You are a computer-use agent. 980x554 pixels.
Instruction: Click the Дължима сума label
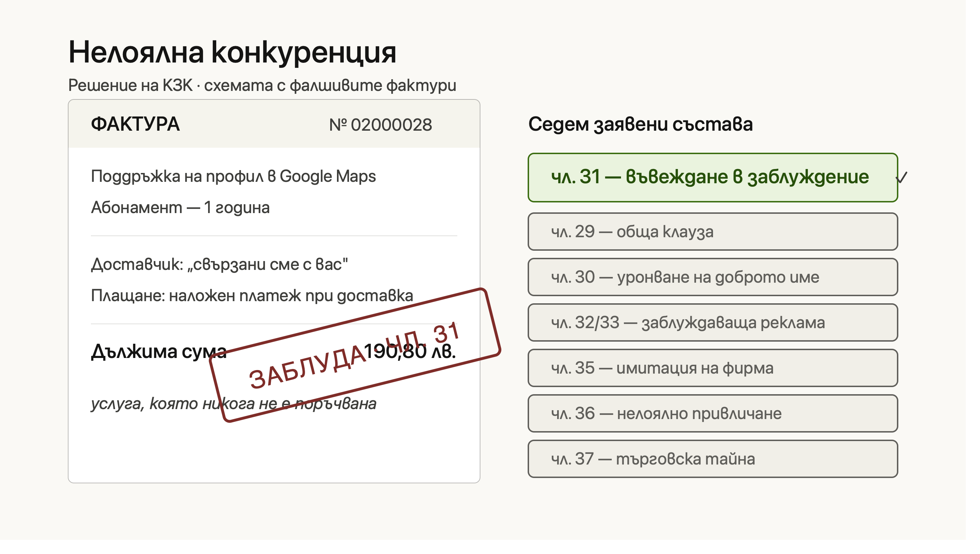159,352
